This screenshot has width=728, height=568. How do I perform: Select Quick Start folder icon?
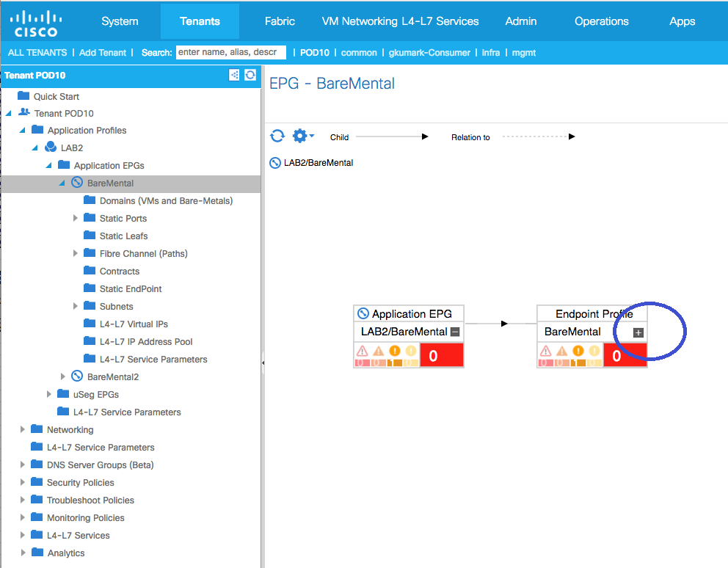23,95
